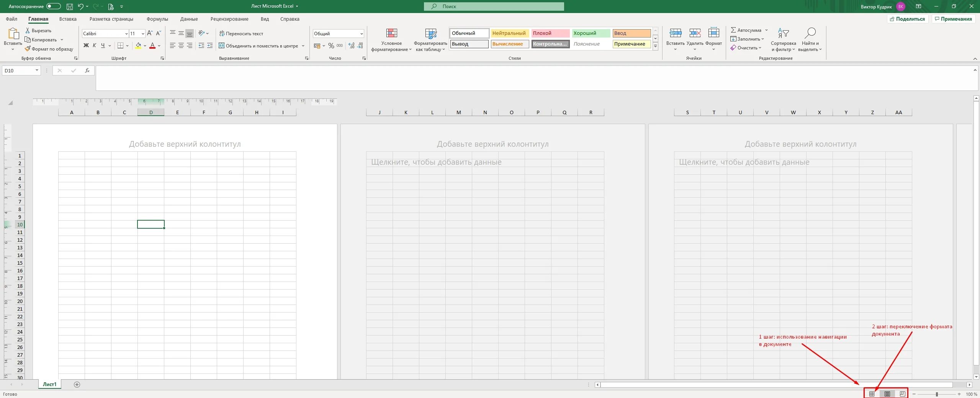This screenshot has height=398, width=980.
Task: Click the Вставить cells icon
Action: pyautogui.click(x=675, y=33)
